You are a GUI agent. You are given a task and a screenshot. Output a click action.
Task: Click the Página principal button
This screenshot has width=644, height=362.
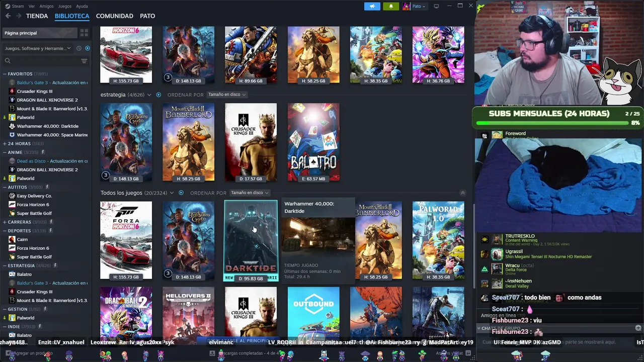[40, 33]
